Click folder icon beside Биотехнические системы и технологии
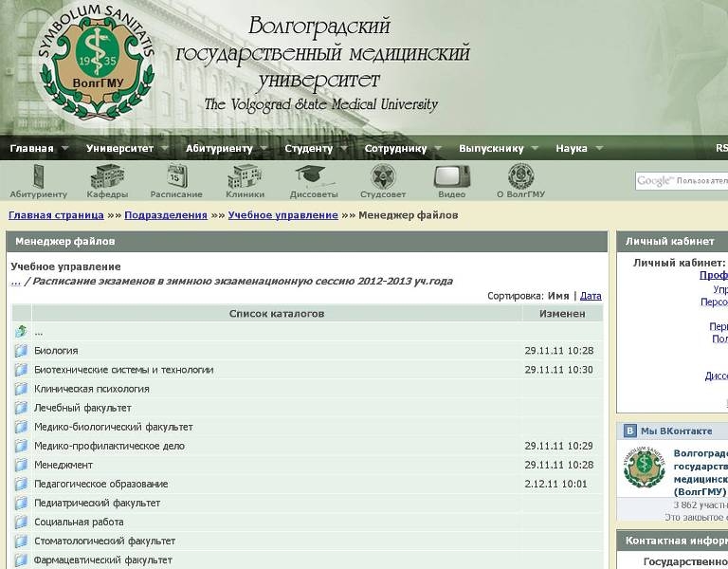 tap(21, 370)
